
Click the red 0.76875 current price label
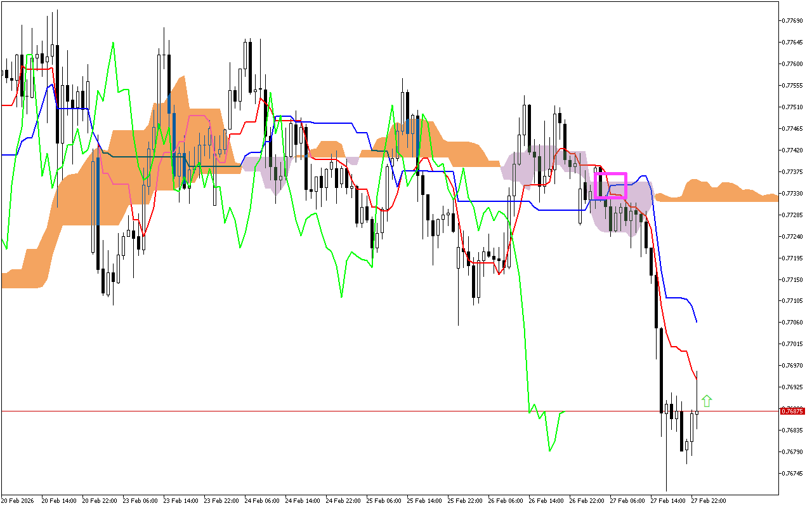tap(793, 411)
